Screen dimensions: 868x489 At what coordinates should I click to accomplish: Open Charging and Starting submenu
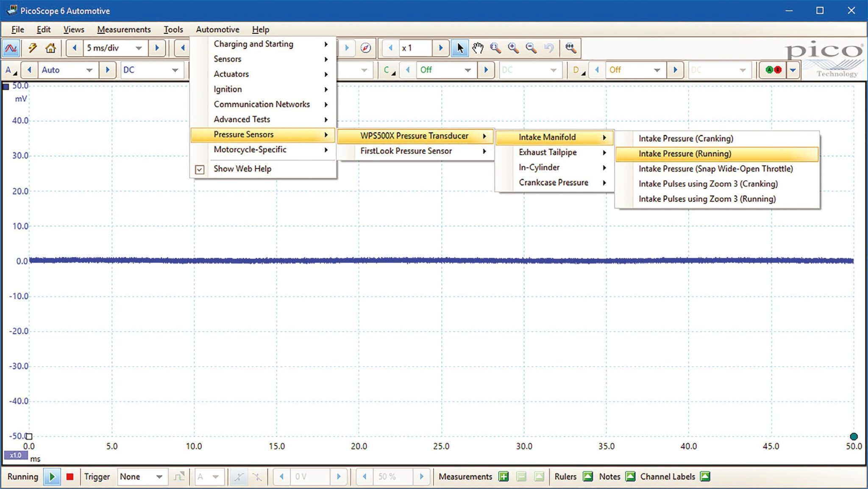[263, 44]
